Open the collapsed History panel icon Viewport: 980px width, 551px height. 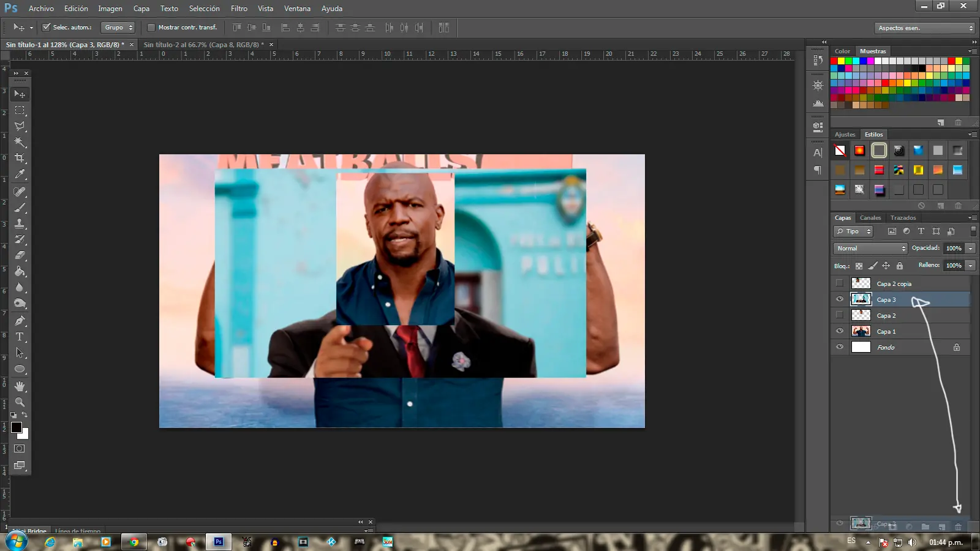tap(818, 60)
